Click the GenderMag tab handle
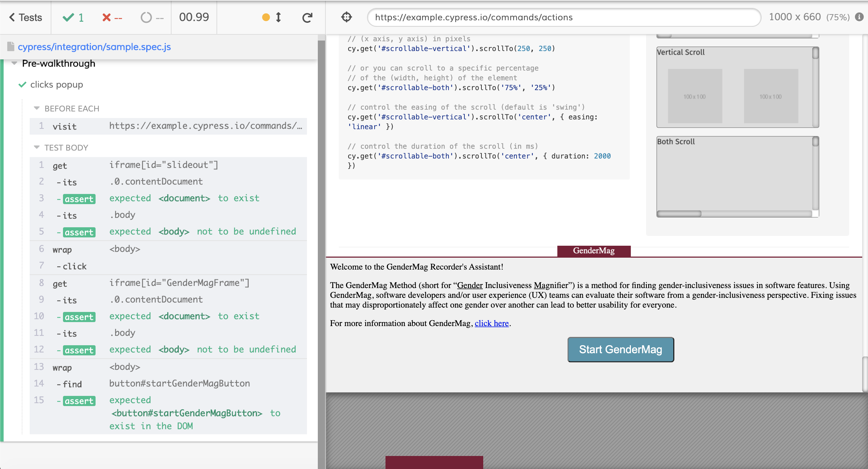Viewport: 868px width, 469px height. pos(594,250)
